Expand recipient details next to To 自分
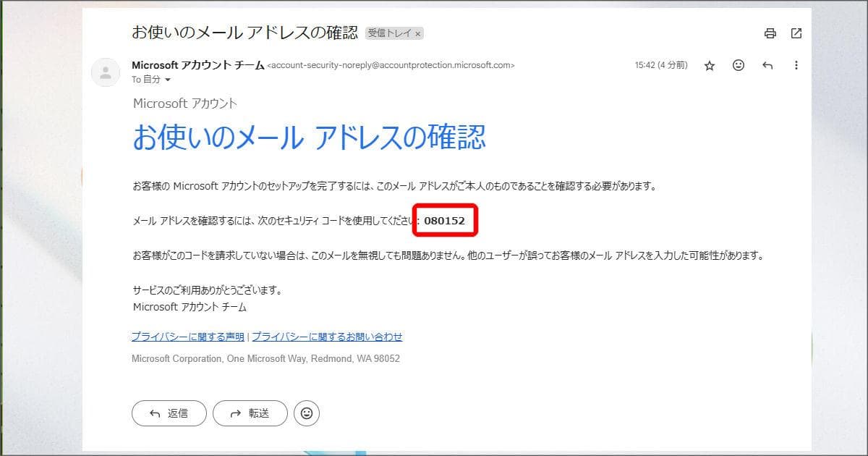 coord(168,80)
